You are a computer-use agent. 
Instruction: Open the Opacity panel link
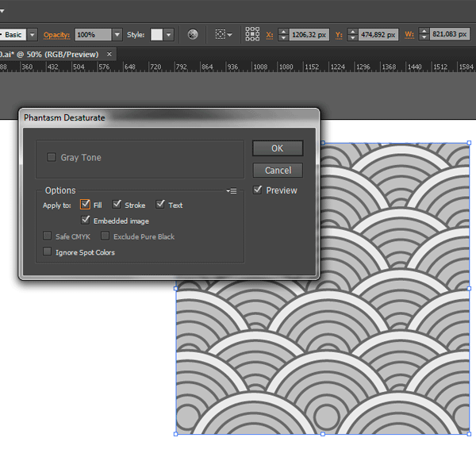(x=56, y=35)
